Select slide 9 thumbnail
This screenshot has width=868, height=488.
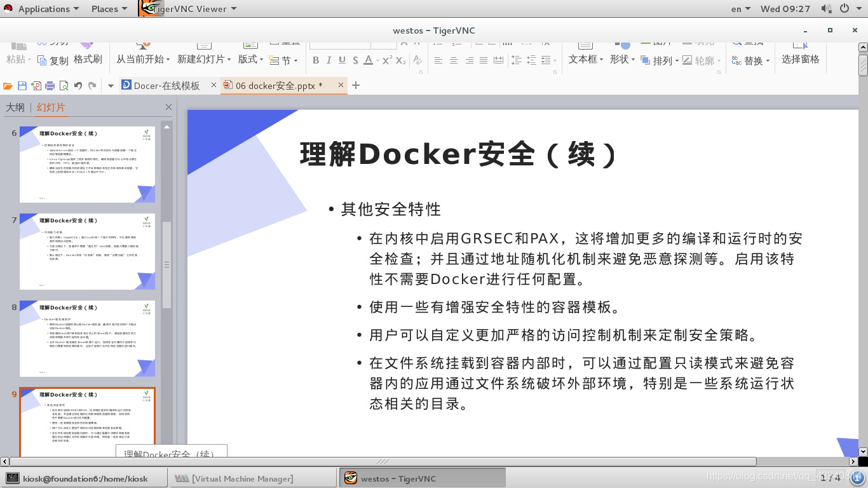(x=87, y=423)
